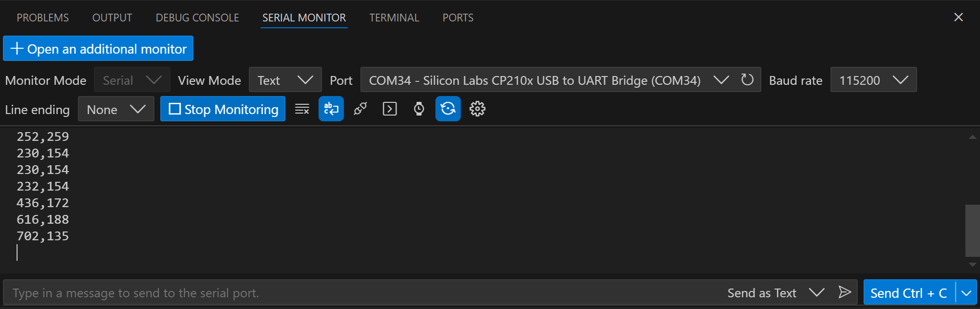This screenshot has height=309, width=980.
Task: Click Stop Monitoring button
Action: (223, 109)
